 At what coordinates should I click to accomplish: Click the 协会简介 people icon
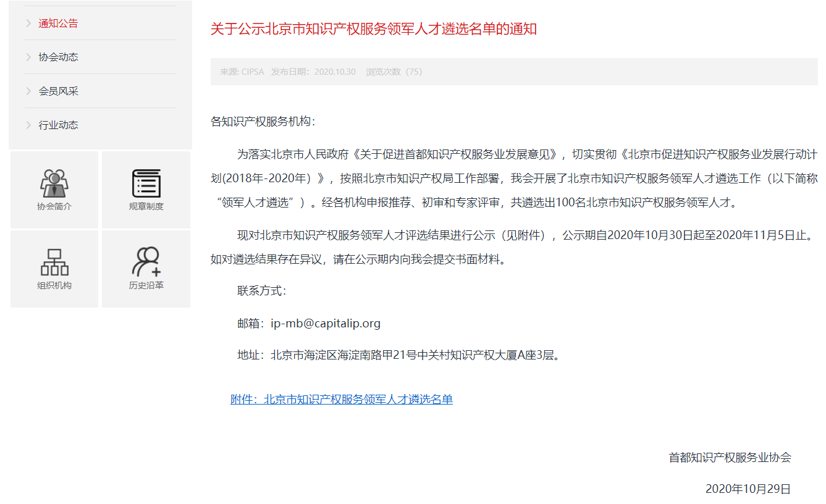(54, 183)
